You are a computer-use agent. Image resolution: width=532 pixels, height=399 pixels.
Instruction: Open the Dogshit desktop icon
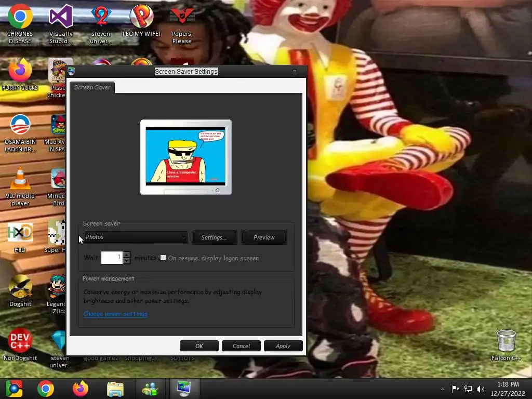(20, 291)
